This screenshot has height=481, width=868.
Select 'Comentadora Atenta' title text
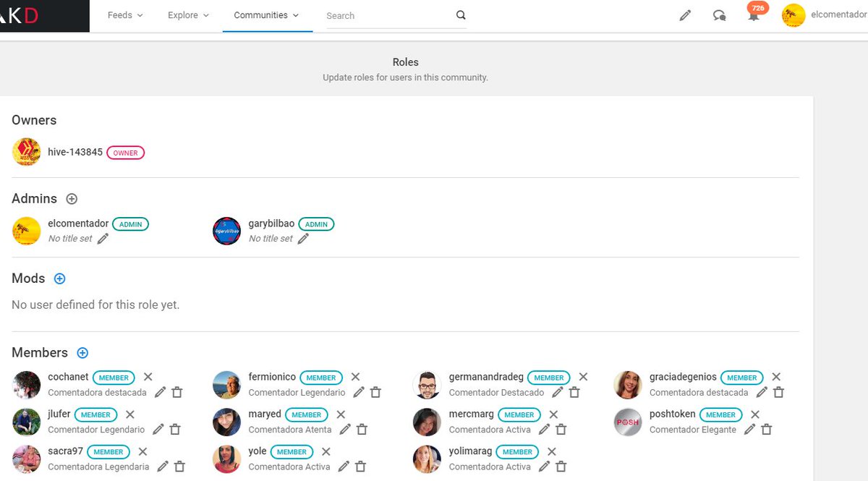(290, 430)
